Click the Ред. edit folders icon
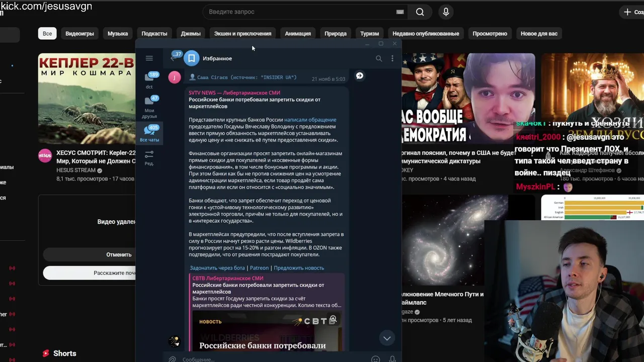The height and width of the screenshot is (362, 644). (x=149, y=157)
